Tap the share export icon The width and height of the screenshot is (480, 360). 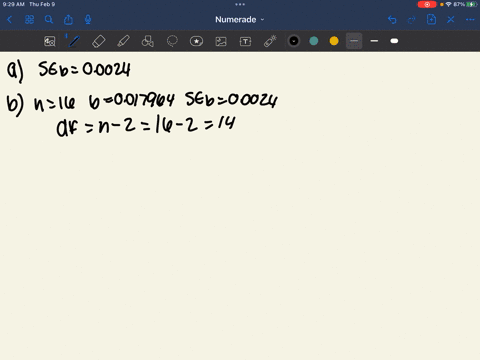pyautogui.click(x=68, y=20)
